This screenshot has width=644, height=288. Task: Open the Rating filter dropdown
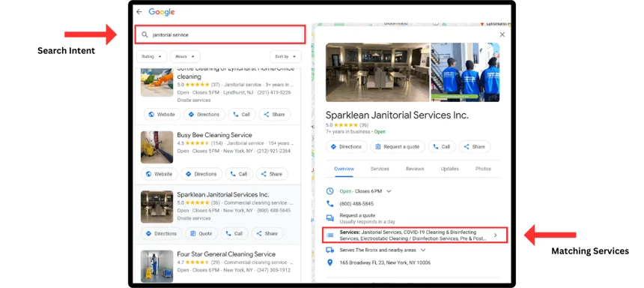(x=151, y=56)
